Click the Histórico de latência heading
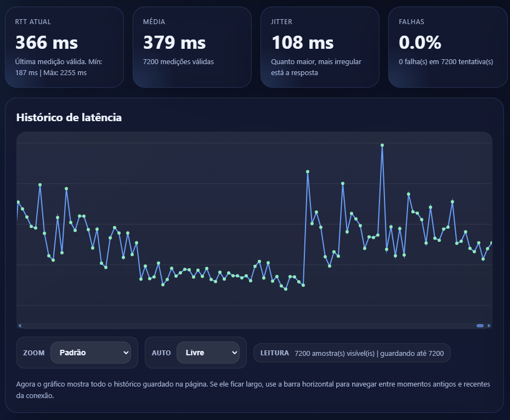Image resolution: width=510 pixels, height=420 pixels. [x=69, y=117]
